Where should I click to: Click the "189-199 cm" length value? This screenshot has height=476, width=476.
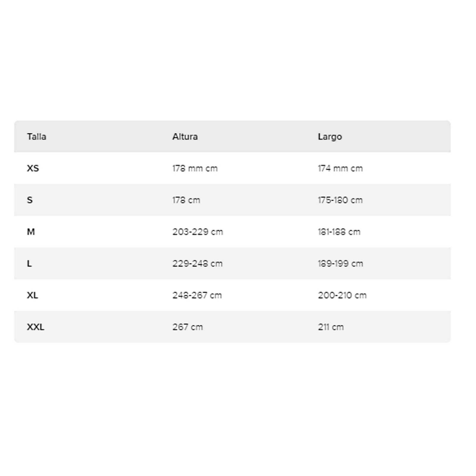click(340, 264)
